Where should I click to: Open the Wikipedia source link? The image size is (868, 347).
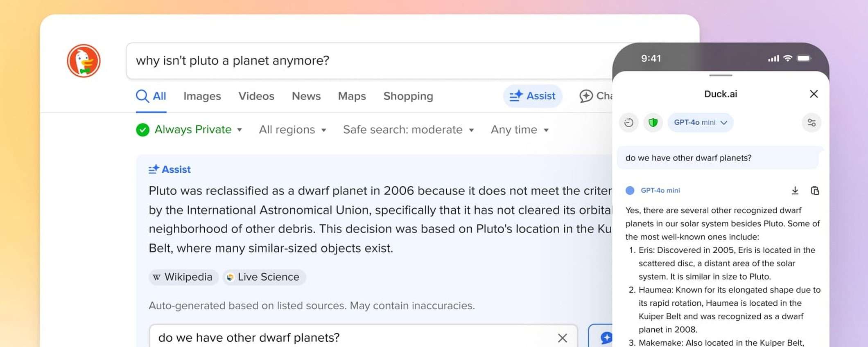click(183, 277)
